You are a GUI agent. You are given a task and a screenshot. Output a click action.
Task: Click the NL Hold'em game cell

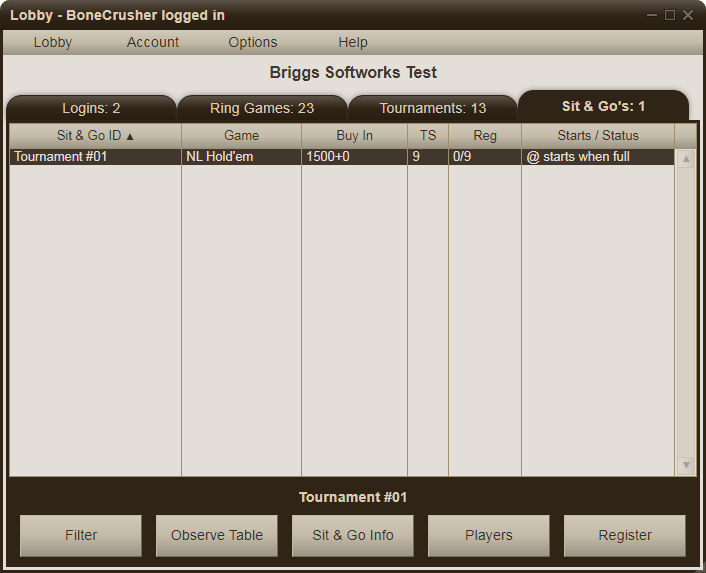241,157
